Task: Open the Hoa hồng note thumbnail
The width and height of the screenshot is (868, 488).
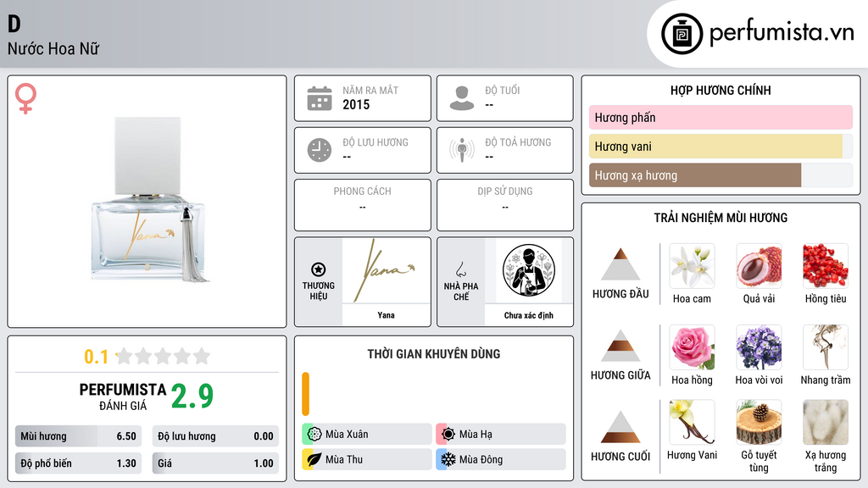Action: point(692,347)
